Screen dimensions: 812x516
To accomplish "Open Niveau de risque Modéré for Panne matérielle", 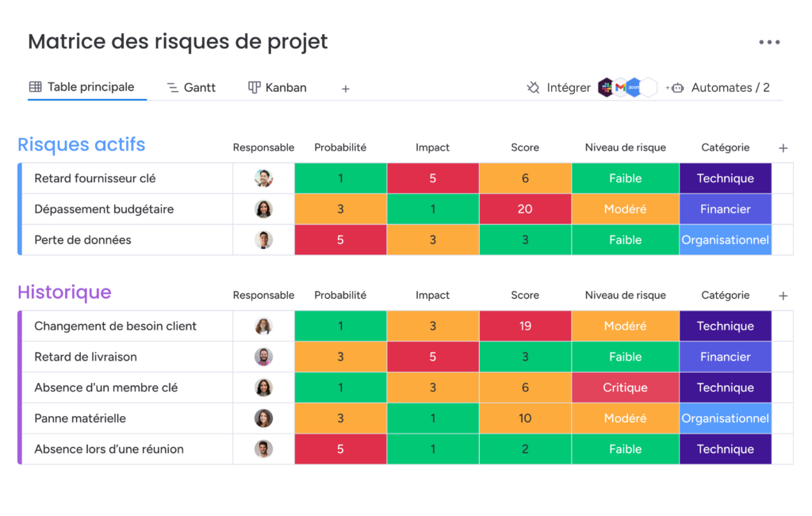I will [x=625, y=419].
